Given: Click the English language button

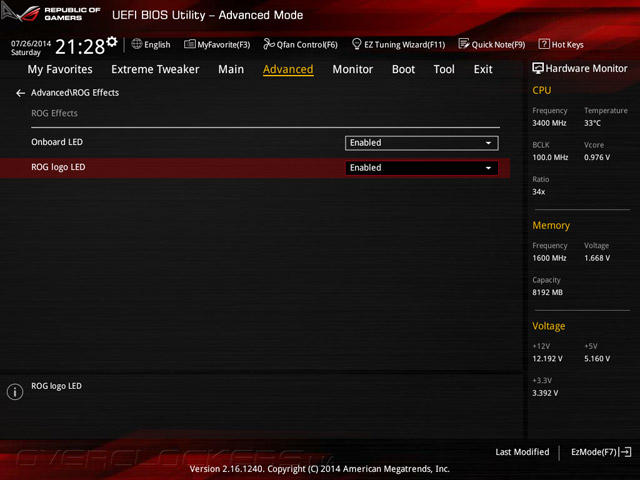Looking at the screenshot, I should [157, 45].
